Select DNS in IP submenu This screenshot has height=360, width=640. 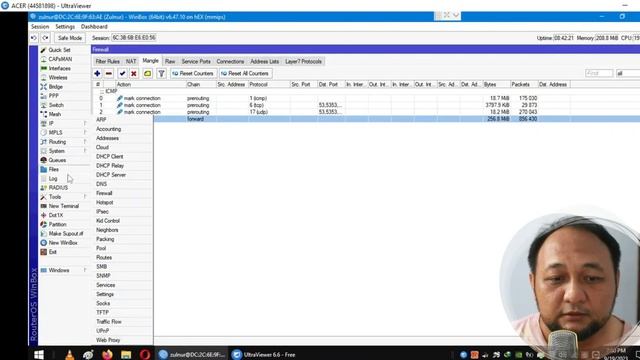click(101, 184)
